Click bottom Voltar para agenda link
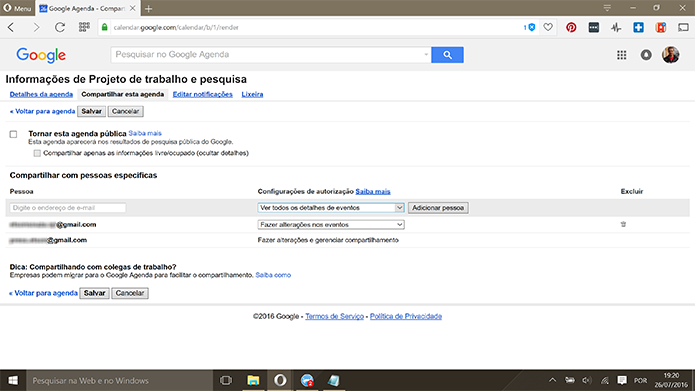Screen dimensions: 695x391 [x=43, y=293]
